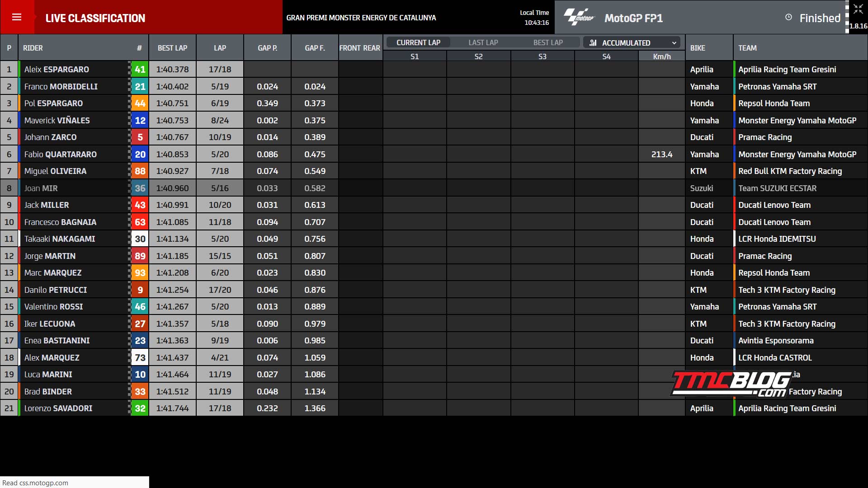The width and height of the screenshot is (868, 488).
Task: Select rider Aleix ESPARGARO
Action: pyautogui.click(x=57, y=70)
